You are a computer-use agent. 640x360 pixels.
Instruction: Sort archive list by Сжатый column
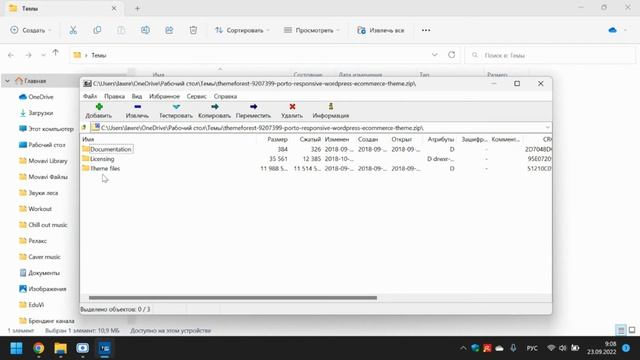[310, 139]
